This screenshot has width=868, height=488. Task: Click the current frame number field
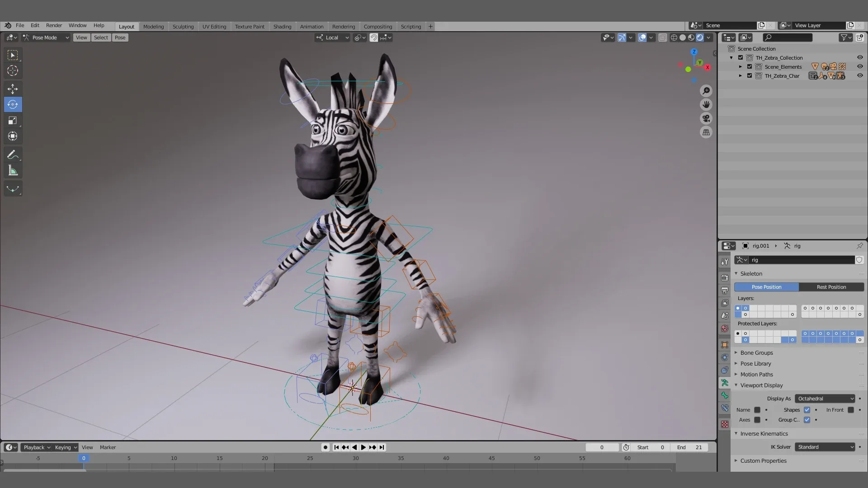602,447
